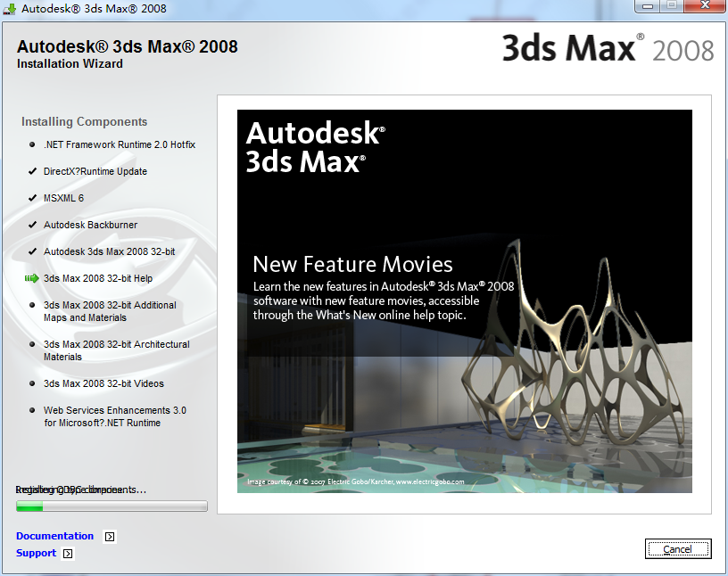Image resolution: width=728 pixels, height=576 pixels.
Task: Click the checkmark beside Autodesk Backburner
Action: [x=32, y=225]
